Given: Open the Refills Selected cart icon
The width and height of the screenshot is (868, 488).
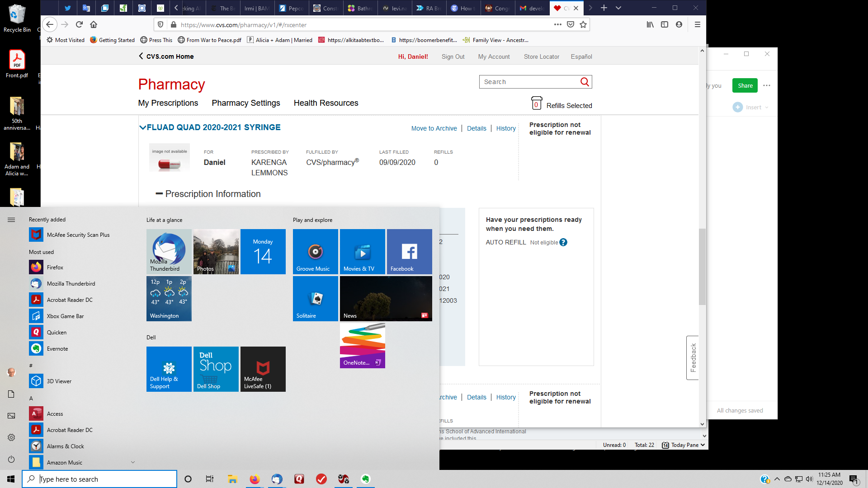Looking at the screenshot, I should click(536, 103).
